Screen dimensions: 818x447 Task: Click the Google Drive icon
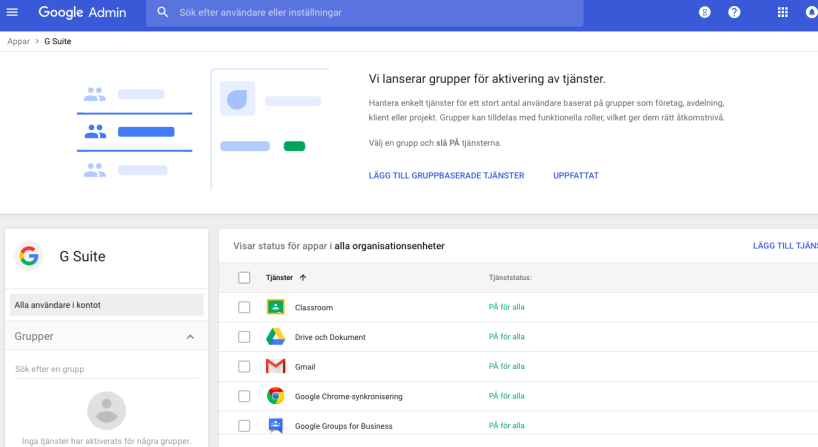pos(275,337)
